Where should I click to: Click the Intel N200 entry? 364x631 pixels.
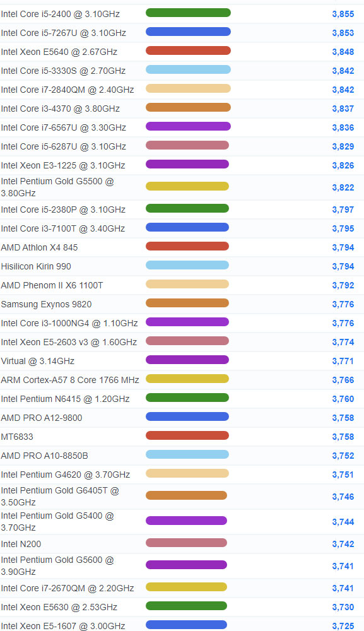21,544
